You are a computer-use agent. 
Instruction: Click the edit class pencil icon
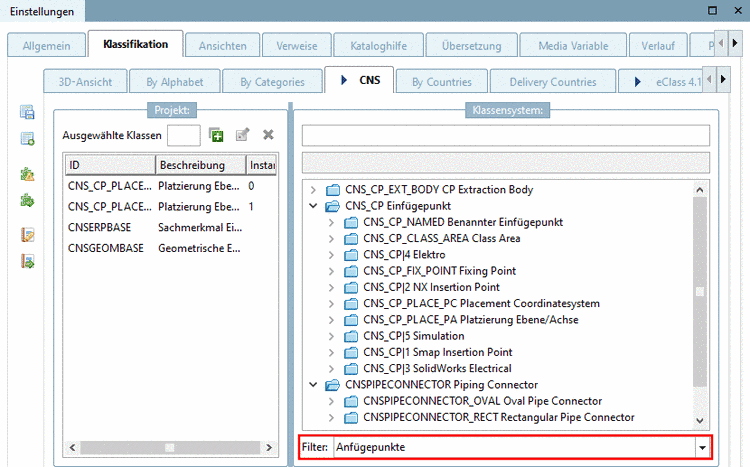coord(243,135)
